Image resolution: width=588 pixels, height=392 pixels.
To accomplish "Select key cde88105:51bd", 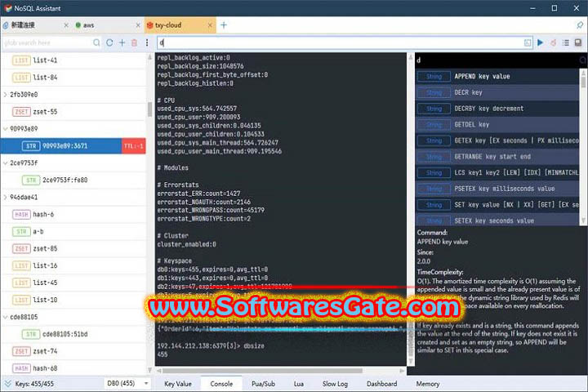I will coord(73,334).
